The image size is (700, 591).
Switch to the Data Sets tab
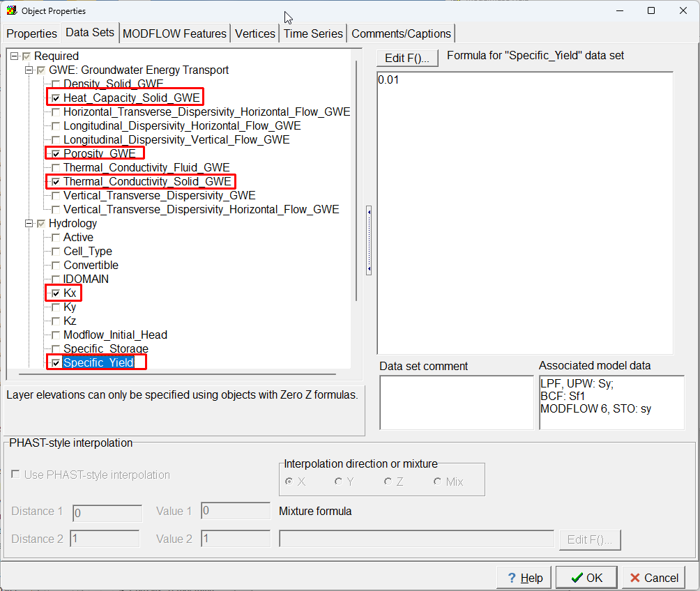pos(90,33)
